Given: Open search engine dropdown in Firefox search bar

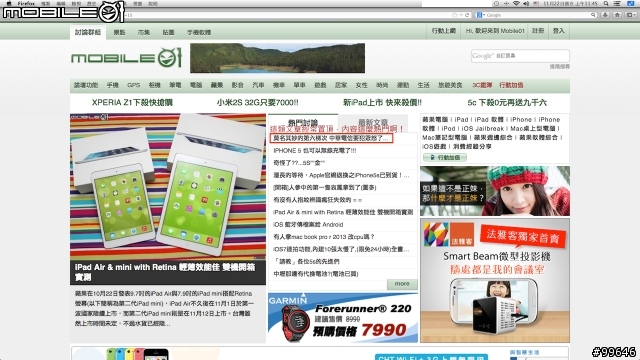Looking at the screenshot, I should (480, 15).
